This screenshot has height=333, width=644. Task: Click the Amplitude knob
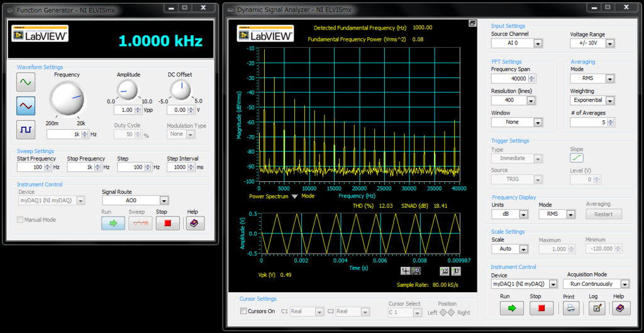coord(128,89)
